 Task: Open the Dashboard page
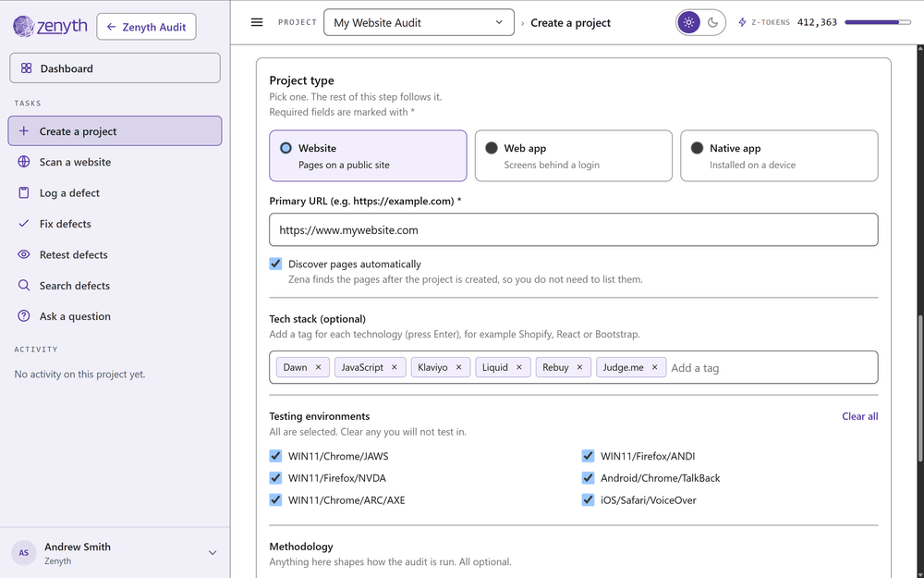115,68
